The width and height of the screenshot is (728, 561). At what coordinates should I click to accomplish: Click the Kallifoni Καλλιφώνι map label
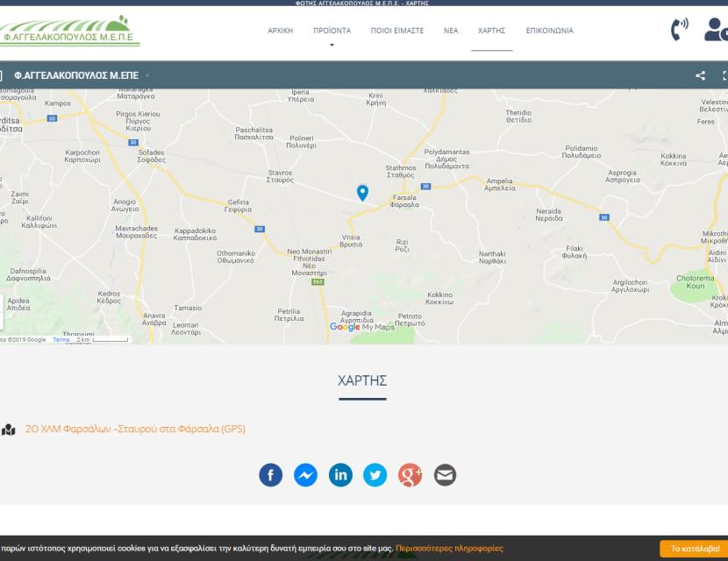pos(39,222)
